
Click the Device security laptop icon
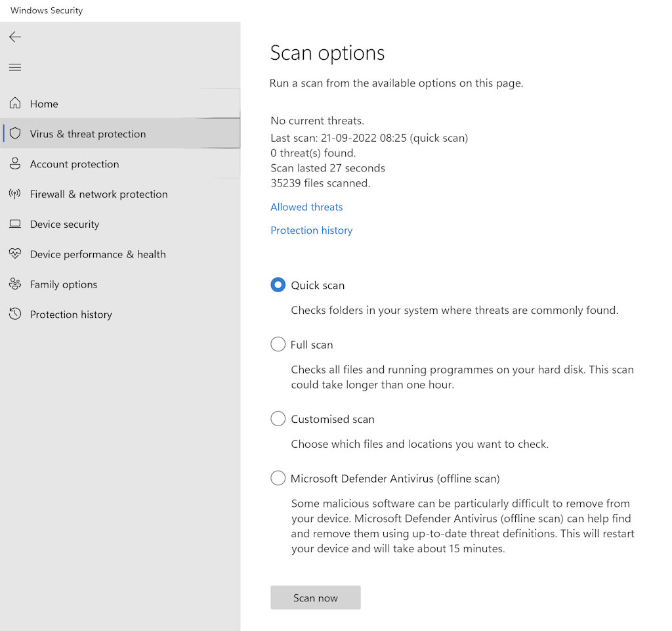(15, 224)
